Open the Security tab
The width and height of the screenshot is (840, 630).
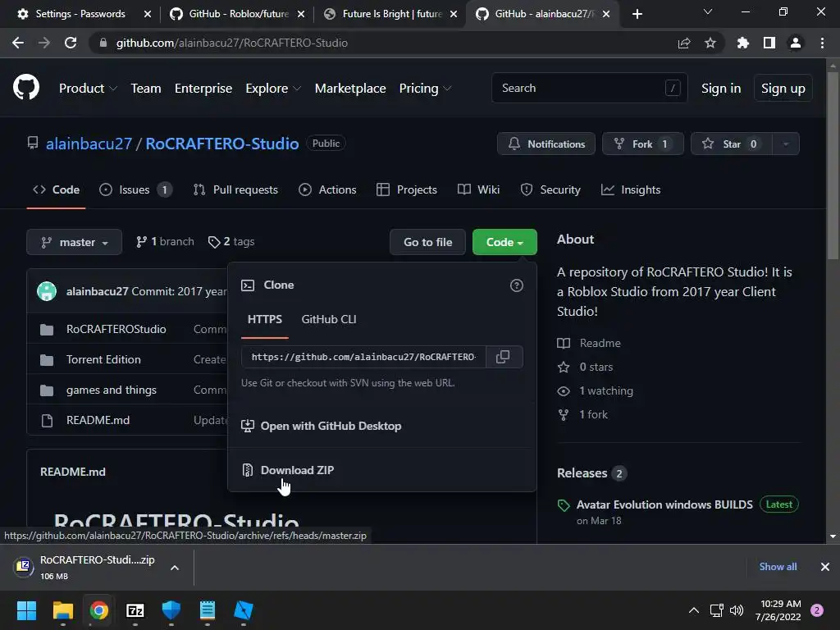tap(550, 189)
